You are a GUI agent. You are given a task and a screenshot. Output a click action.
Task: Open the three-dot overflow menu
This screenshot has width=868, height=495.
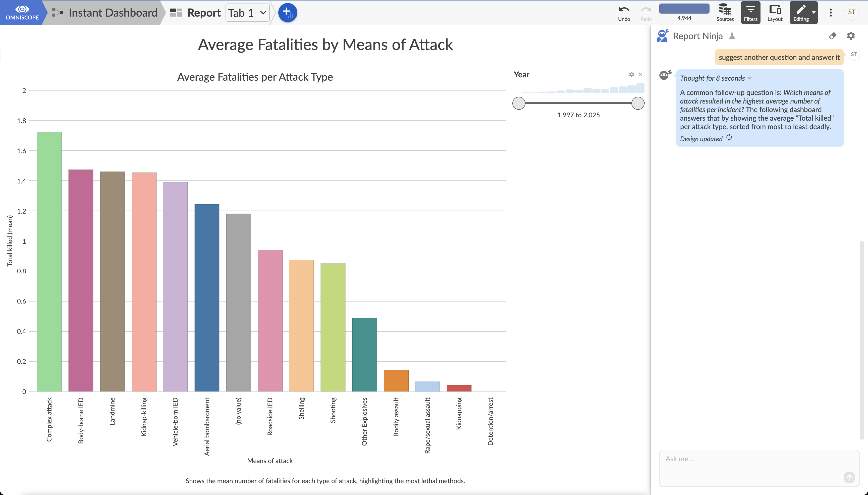(831, 13)
